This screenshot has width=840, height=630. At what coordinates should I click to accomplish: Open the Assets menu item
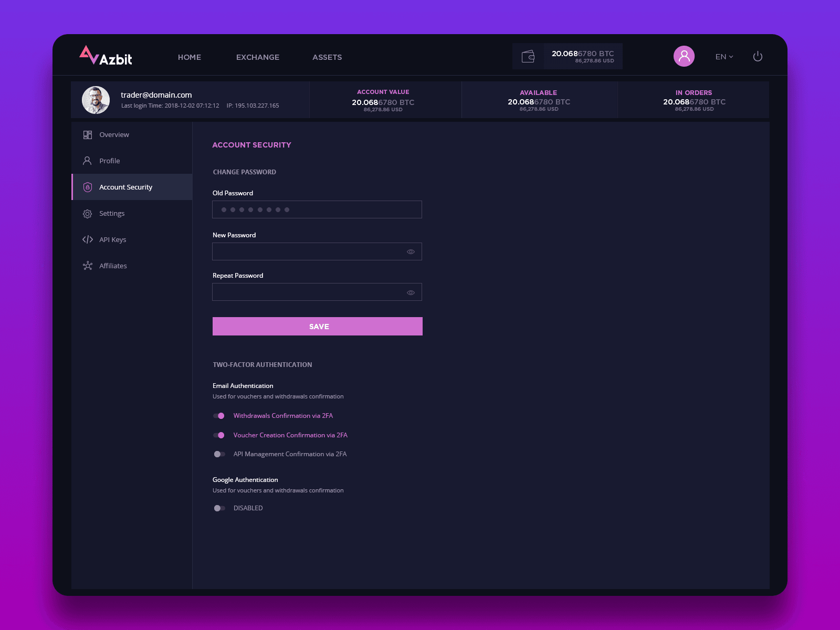tap(327, 57)
